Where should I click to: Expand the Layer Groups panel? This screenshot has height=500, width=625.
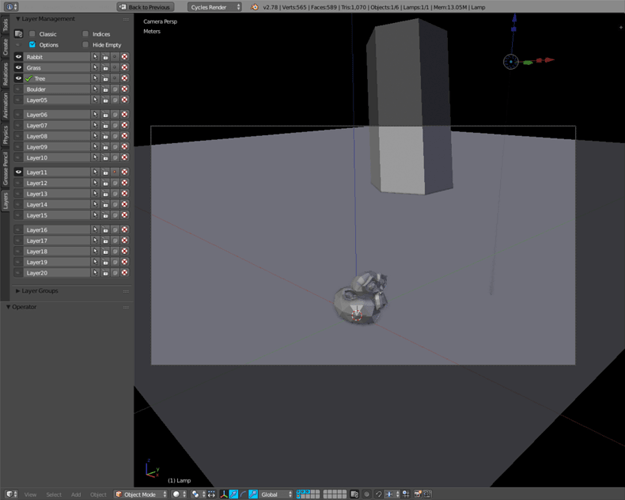18,291
